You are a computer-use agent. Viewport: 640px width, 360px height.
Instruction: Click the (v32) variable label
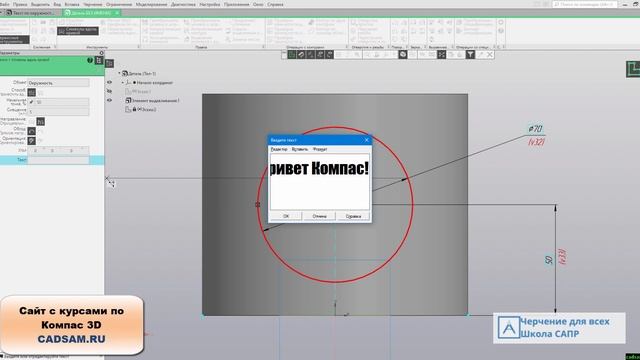[x=536, y=142]
